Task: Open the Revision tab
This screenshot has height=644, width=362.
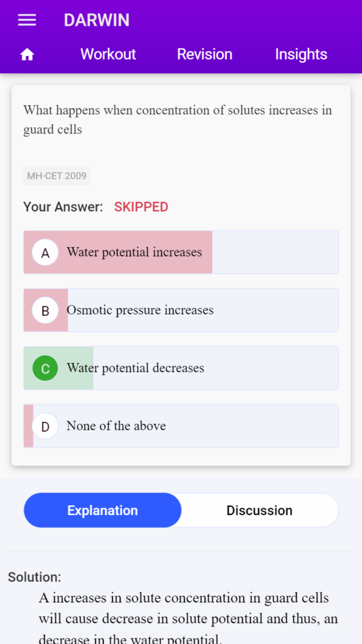Action: click(x=204, y=54)
